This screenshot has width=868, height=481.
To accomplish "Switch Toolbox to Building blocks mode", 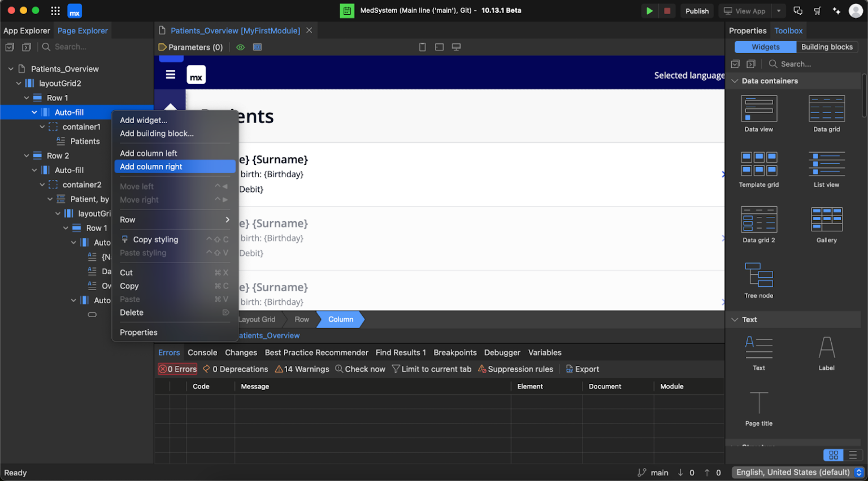I will pos(827,47).
